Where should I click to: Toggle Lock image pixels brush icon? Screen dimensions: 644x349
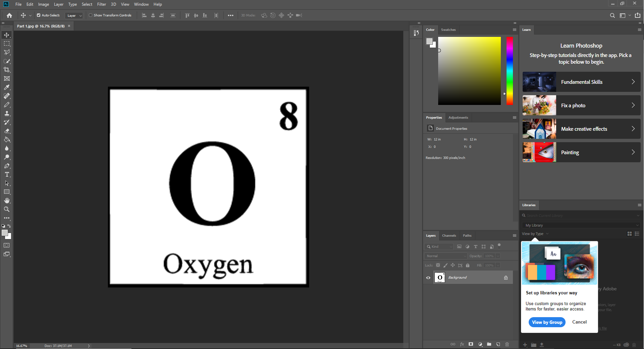pos(446,265)
